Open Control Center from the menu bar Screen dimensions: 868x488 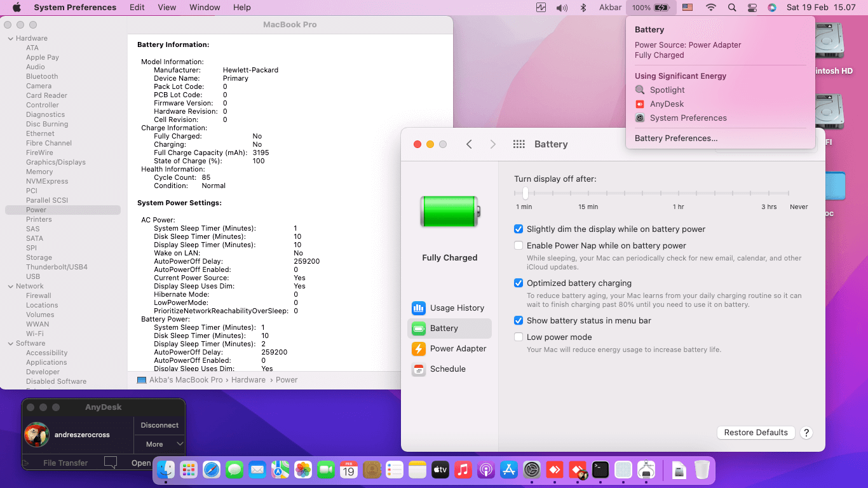[752, 8]
